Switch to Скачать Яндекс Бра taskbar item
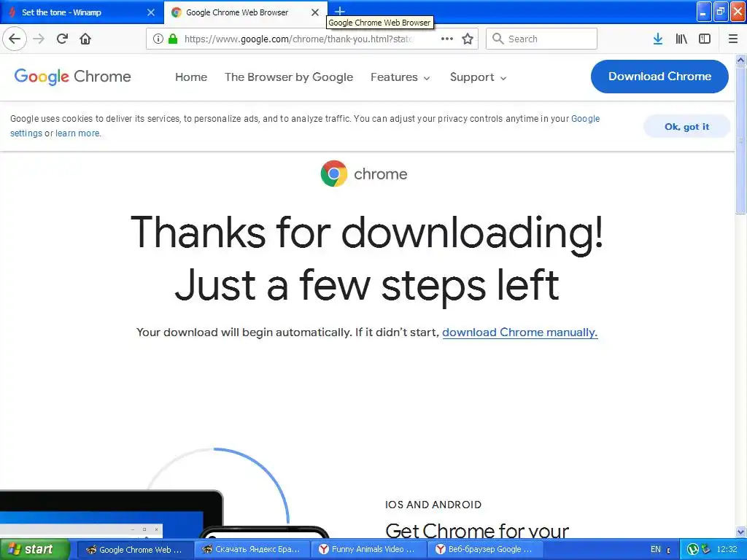The width and height of the screenshot is (747, 560). tap(252, 550)
